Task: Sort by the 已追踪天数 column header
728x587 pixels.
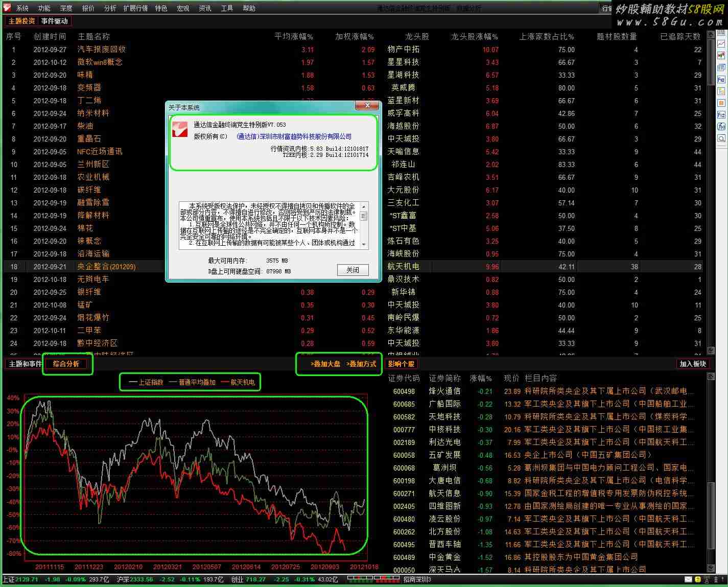Action: 680,36
